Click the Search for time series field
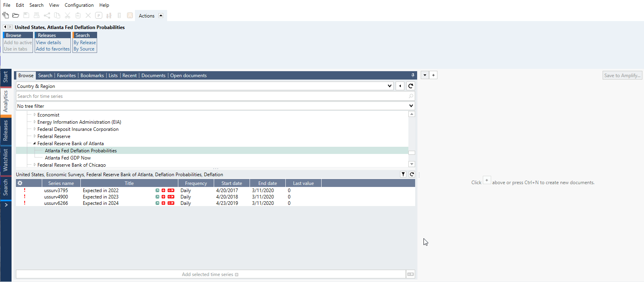This screenshot has height=282, width=644. click(211, 96)
